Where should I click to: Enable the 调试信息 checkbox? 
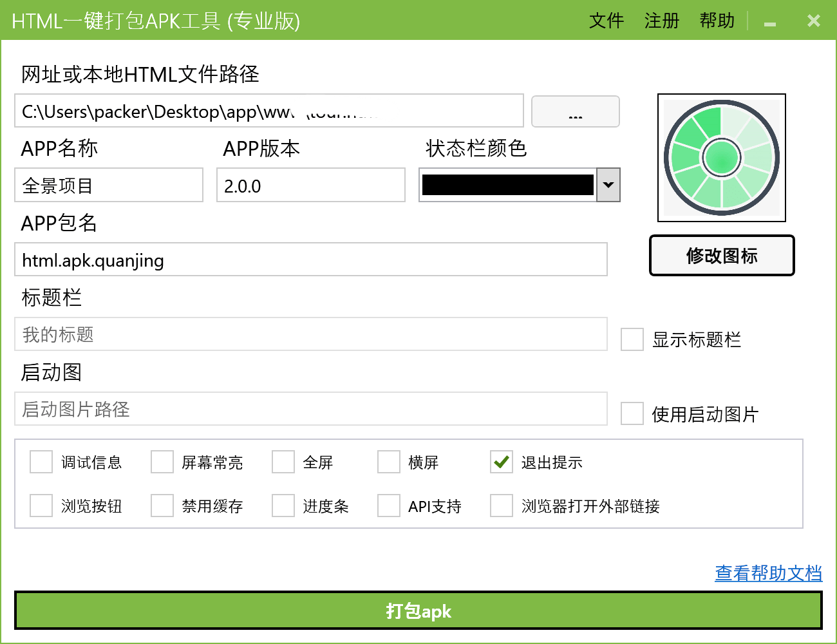click(41, 462)
